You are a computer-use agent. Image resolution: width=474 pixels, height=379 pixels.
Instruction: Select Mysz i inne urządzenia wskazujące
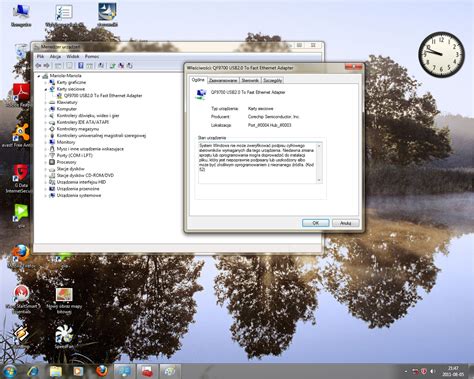coord(90,149)
